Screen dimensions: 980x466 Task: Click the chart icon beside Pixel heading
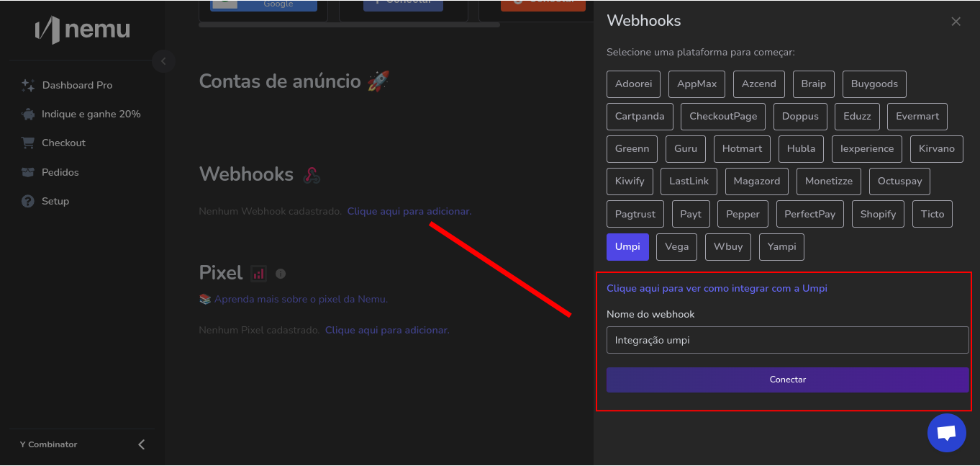tap(258, 274)
